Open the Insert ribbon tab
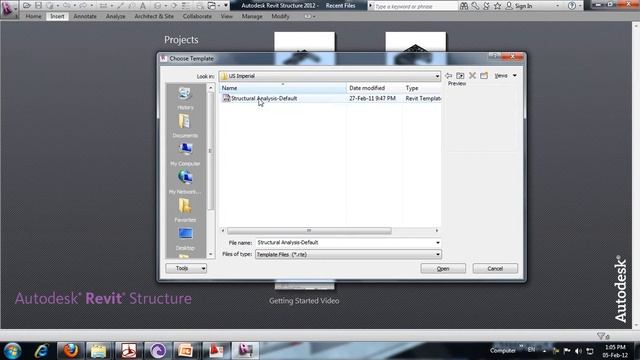Image resolution: width=640 pixels, height=360 pixels. pos(57,16)
